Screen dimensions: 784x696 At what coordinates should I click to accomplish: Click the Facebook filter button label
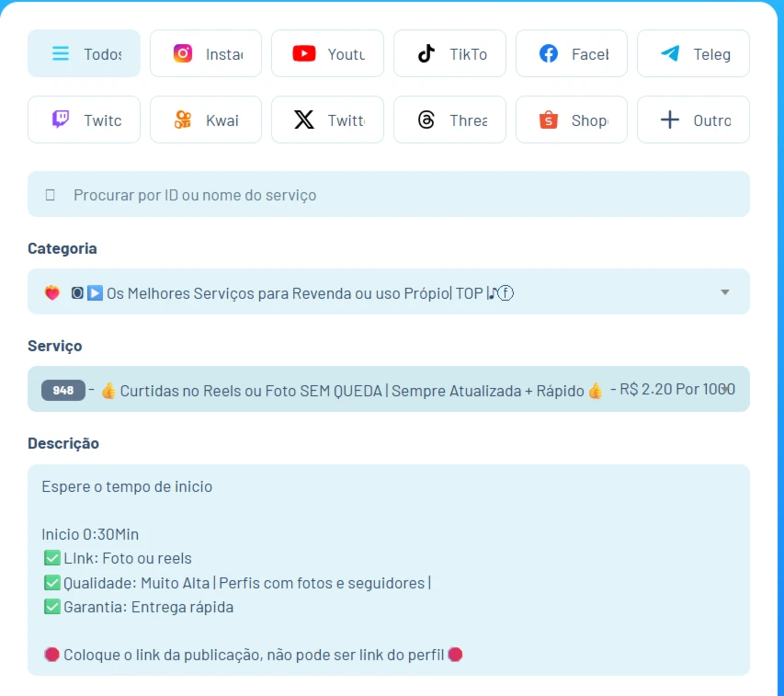coord(581,53)
